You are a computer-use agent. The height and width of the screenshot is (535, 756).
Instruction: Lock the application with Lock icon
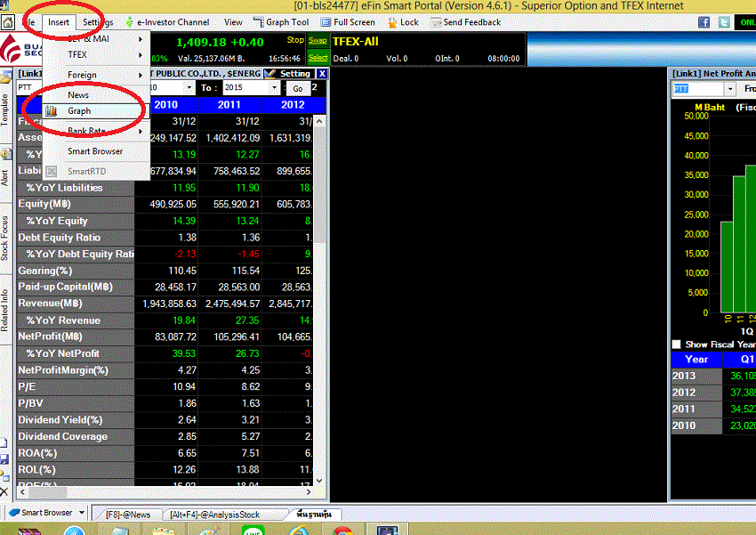pos(404,22)
